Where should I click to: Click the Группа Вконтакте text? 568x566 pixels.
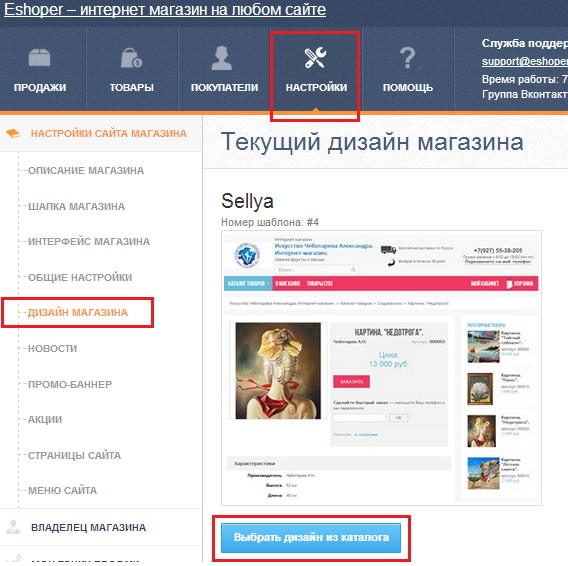pos(525,95)
